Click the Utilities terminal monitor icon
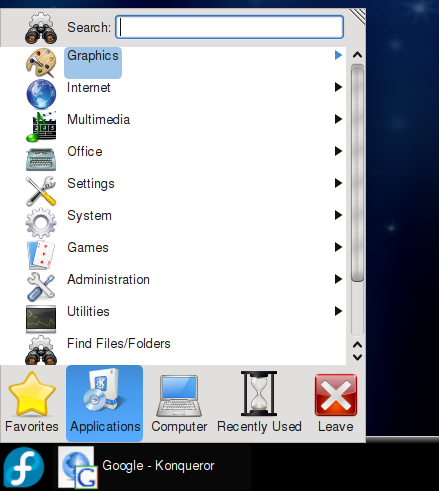 [x=41, y=319]
